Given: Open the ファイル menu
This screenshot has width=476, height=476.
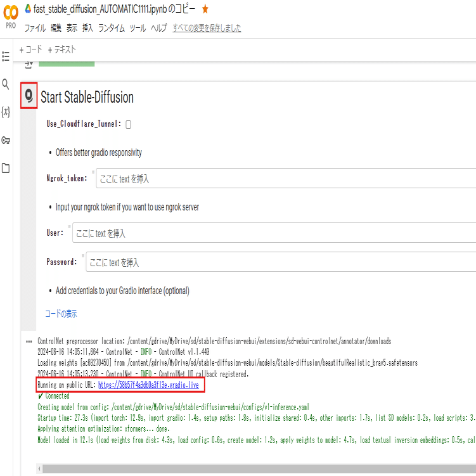Looking at the screenshot, I should pos(35,28).
